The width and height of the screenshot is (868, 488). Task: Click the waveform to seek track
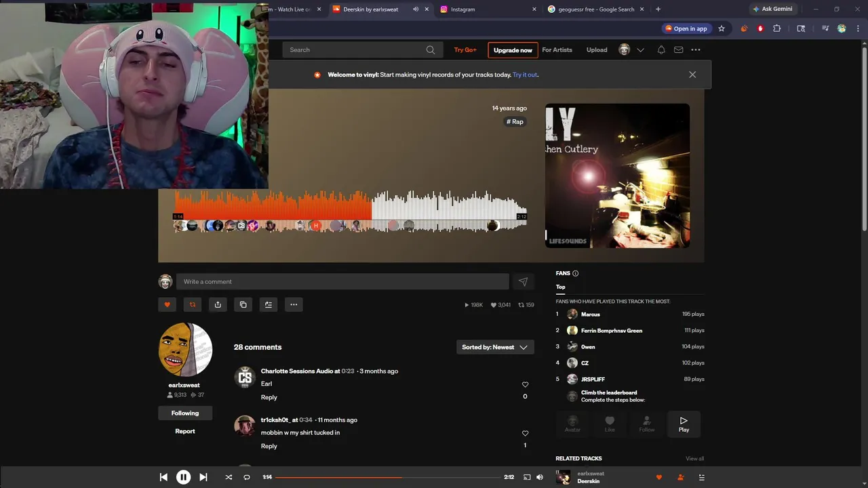click(351, 211)
